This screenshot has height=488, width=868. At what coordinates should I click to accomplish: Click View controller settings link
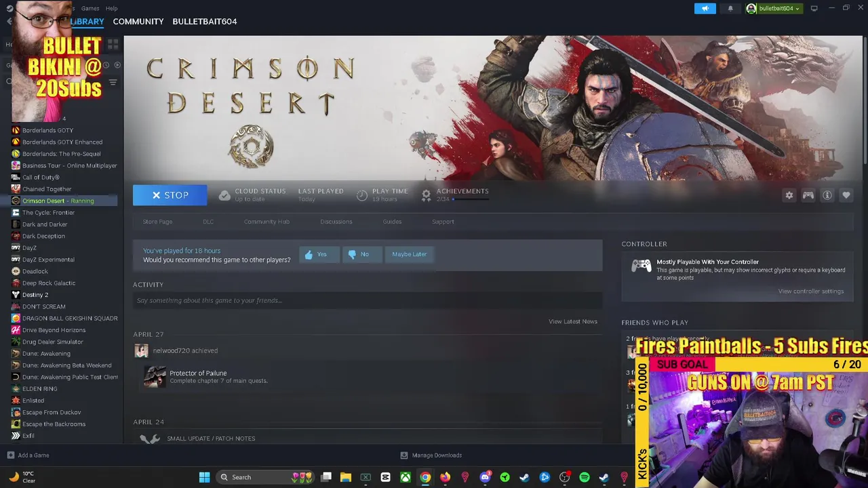[x=811, y=291]
